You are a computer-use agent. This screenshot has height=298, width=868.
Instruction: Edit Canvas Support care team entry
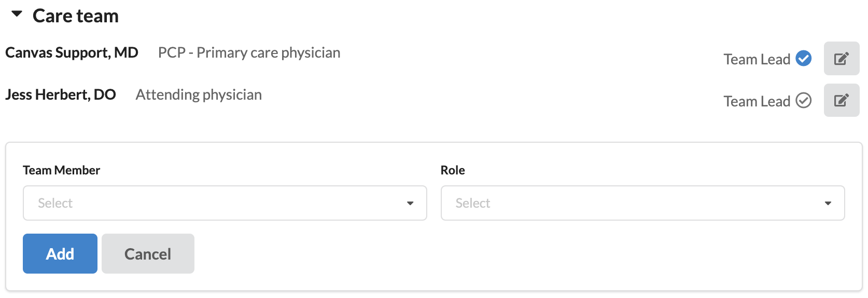pyautogui.click(x=841, y=59)
